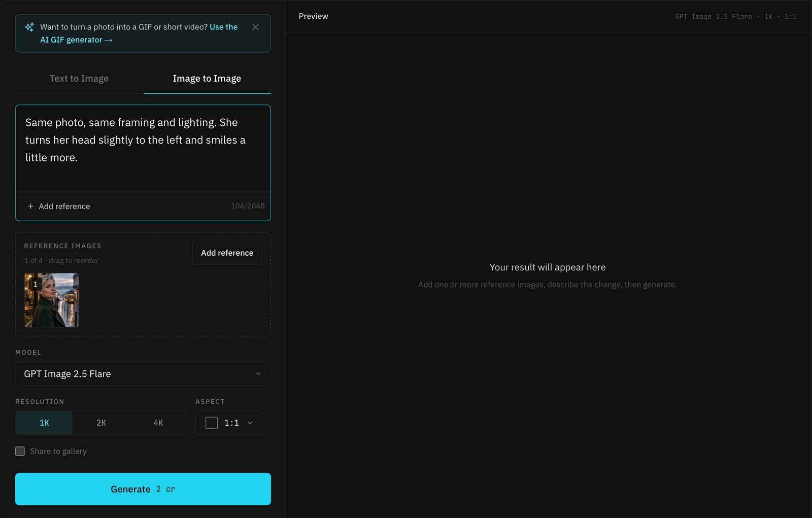Screen dimensions: 812x518
Task: Select reference image thumbnail 1
Action: click(x=52, y=300)
